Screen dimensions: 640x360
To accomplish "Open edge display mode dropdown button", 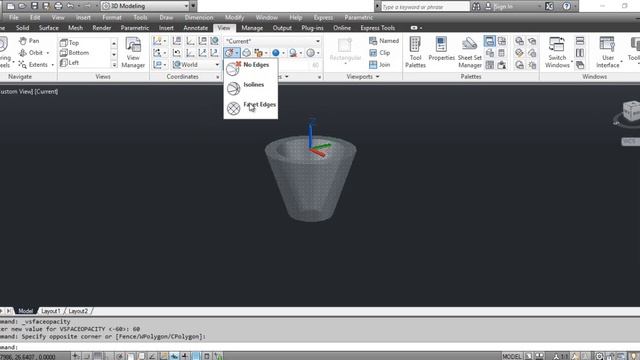I will (x=231, y=53).
